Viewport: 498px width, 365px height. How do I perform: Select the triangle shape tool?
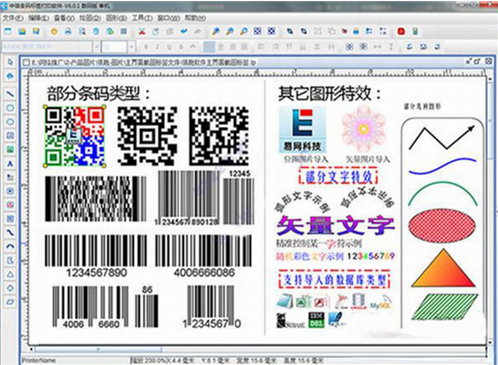[x=10, y=274]
